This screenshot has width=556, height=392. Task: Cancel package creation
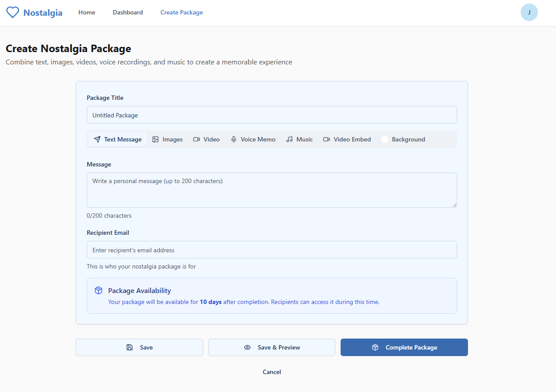pos(272,372)
